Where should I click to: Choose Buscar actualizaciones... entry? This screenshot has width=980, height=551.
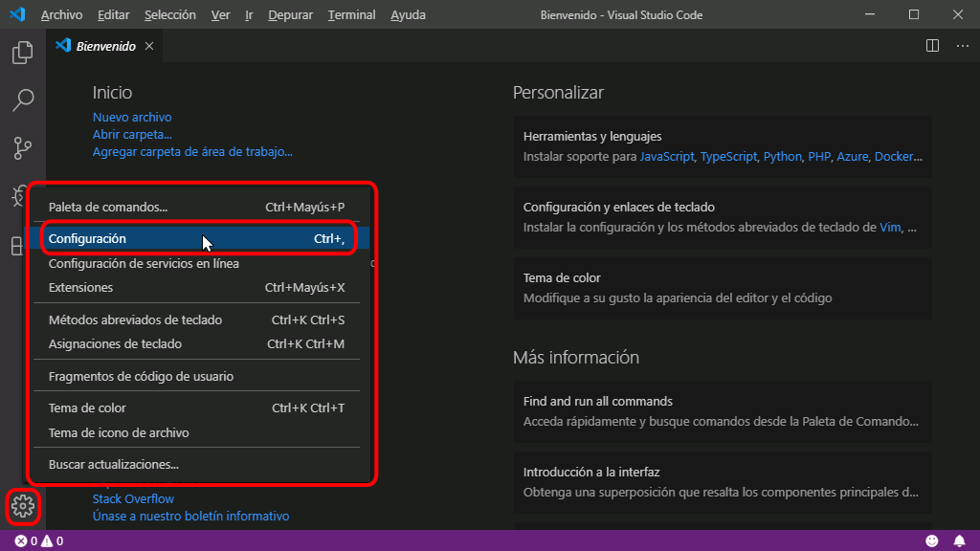tap(196, 464)
